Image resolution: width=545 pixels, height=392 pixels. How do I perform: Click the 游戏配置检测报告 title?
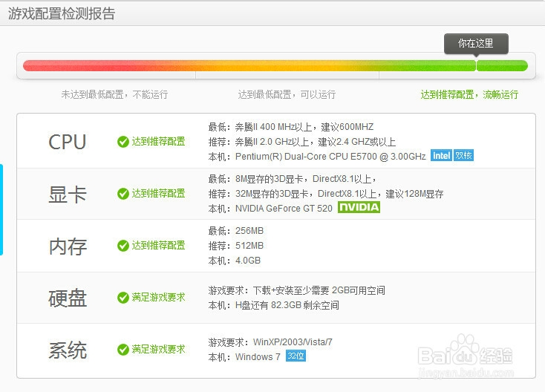[x=62, y=13]
